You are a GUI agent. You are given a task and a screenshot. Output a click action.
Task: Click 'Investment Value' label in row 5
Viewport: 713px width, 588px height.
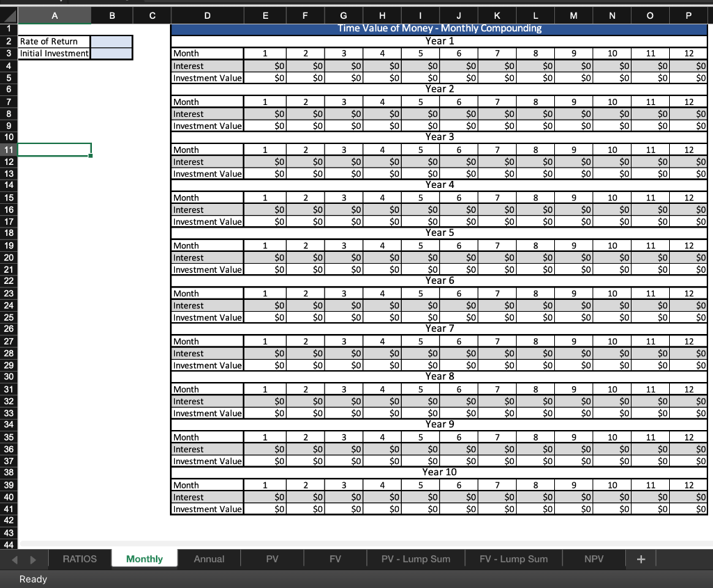[x=207, y=78]
